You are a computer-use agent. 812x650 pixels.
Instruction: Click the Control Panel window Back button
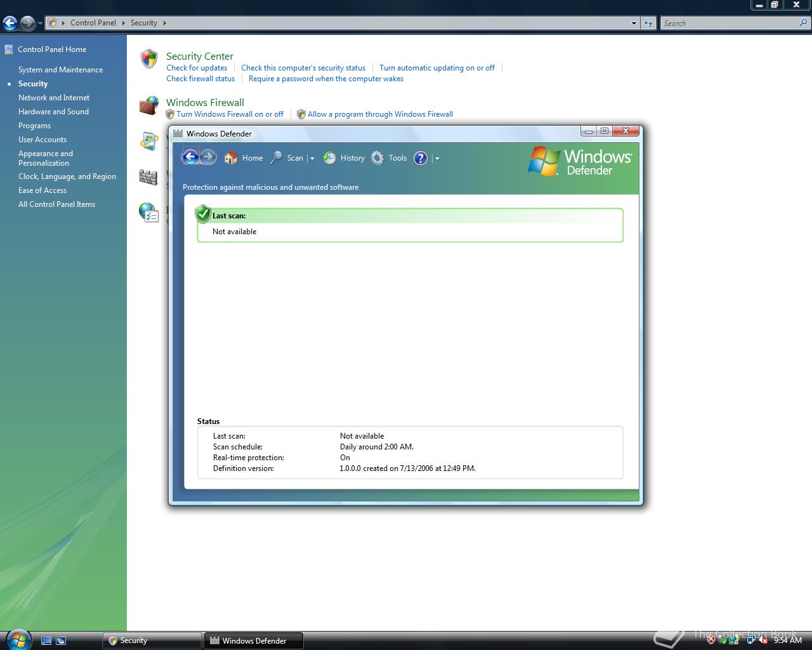point(10,23)
